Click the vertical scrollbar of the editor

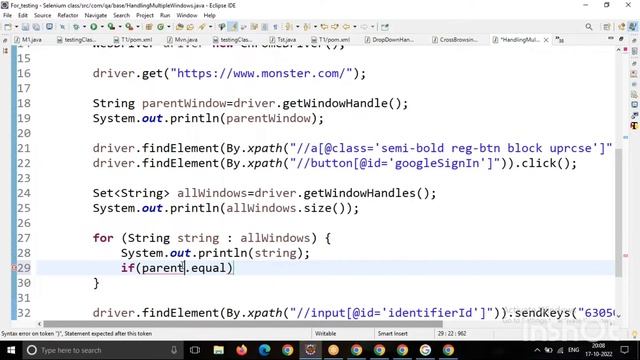[619, 212]
